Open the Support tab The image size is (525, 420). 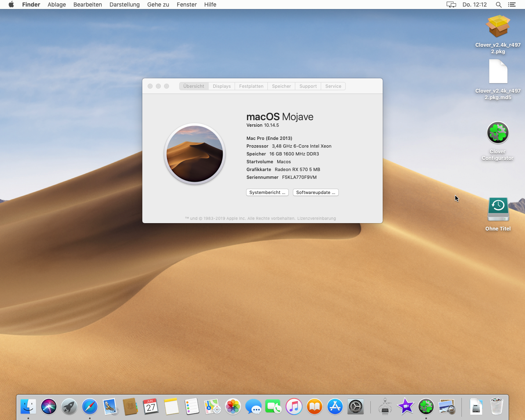click(308, 86)
